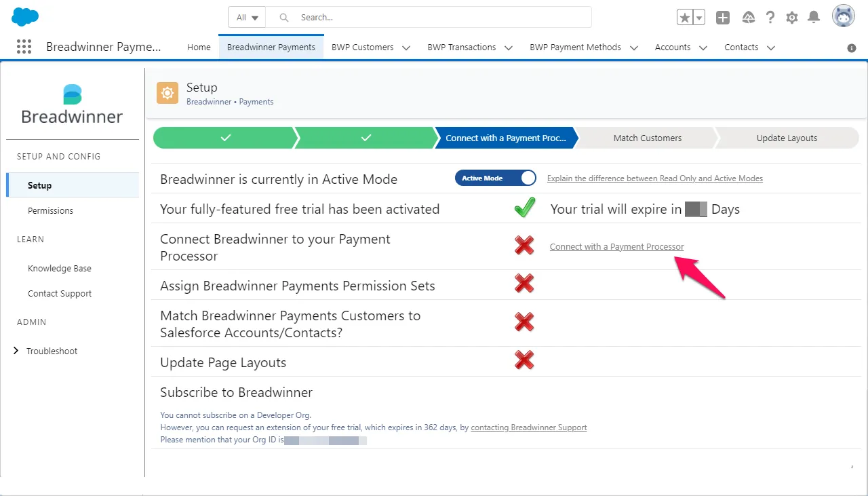Open the Read Only and Active Modes explanation link
The image size is (868, 496).
[x=655, y=178]
